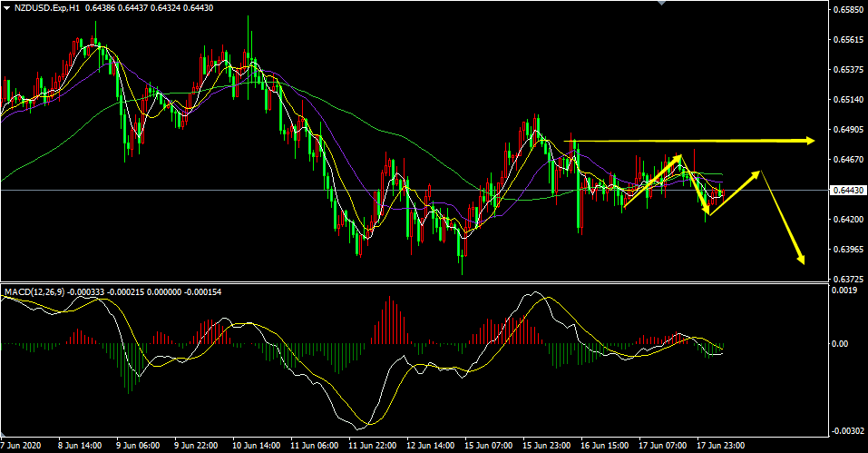Click the 0.63965 price axis label
Viewport: 868px width, 453px height.
(x=846, y=249)
